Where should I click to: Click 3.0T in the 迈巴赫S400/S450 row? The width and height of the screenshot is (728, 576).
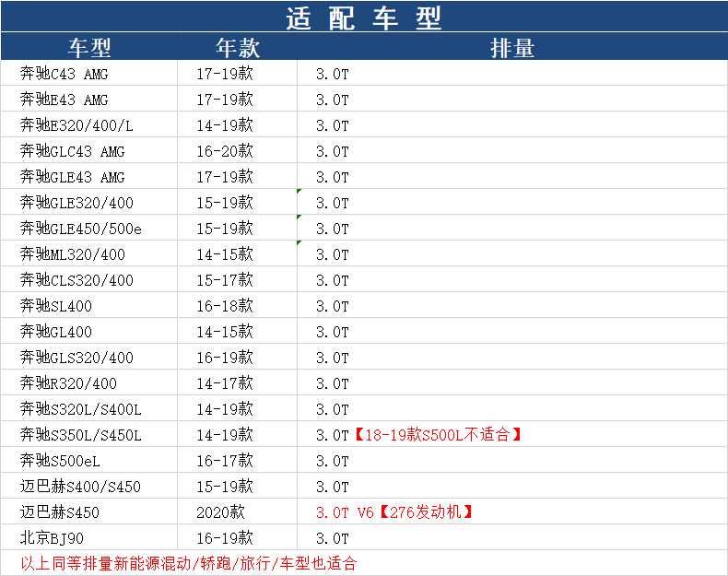(332, 487)
